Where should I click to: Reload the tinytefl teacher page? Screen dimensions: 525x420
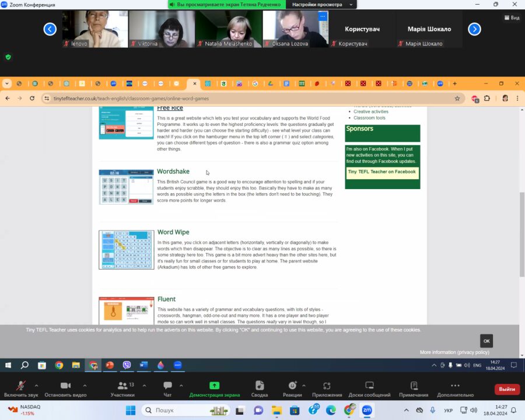click(32, 98)
